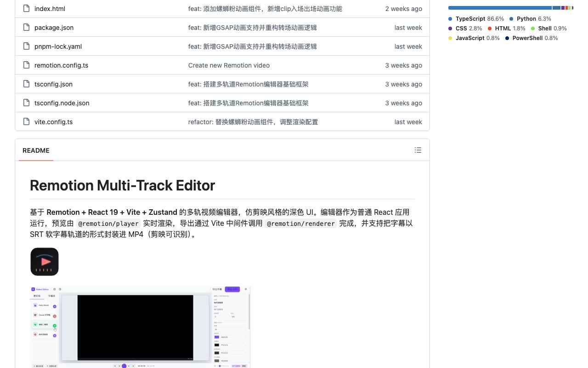Open the GSAP commit message on package.json row
The image size is (588, 368).
[x=252, y=28]
